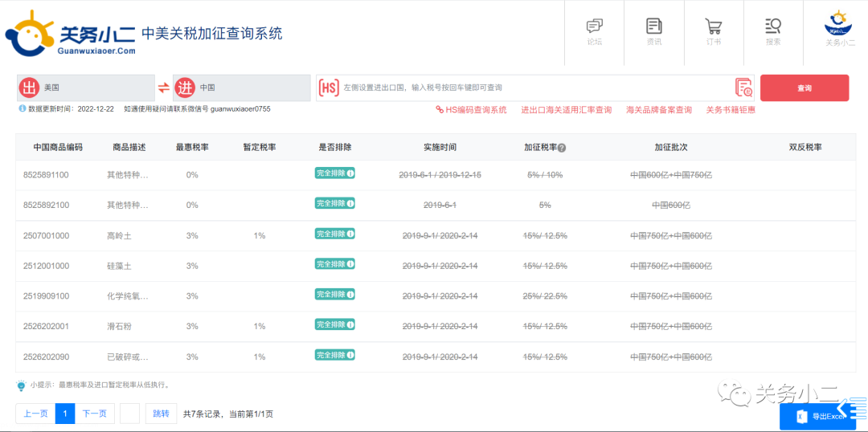Click 完全排除 badge for 8525892100
The width and height of the screenshot is (868, 432).
coord(335,204)
